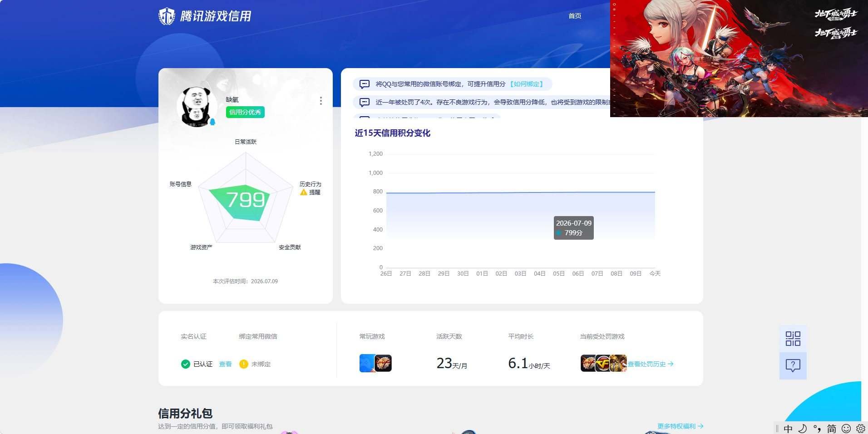Click the CrossFire CF punished game icon
Viewport: 868px width, 434px height.
tap(603, 363)
